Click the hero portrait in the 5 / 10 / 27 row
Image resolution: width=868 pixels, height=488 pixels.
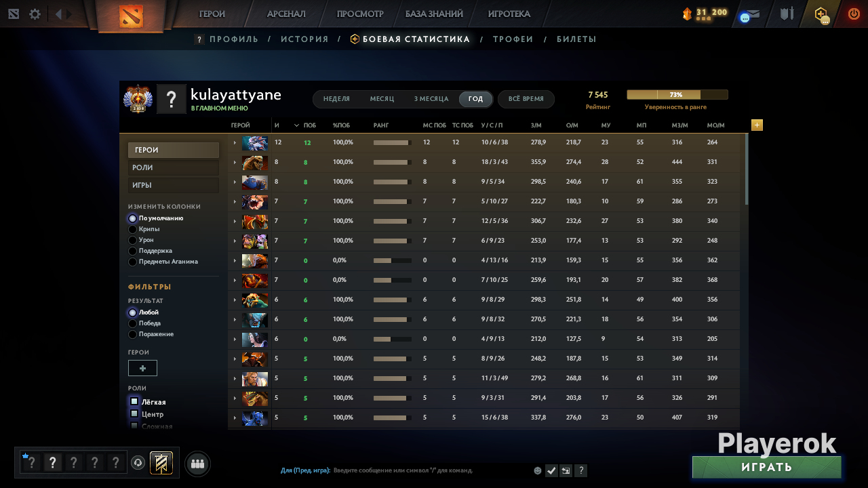coord(255,202)
